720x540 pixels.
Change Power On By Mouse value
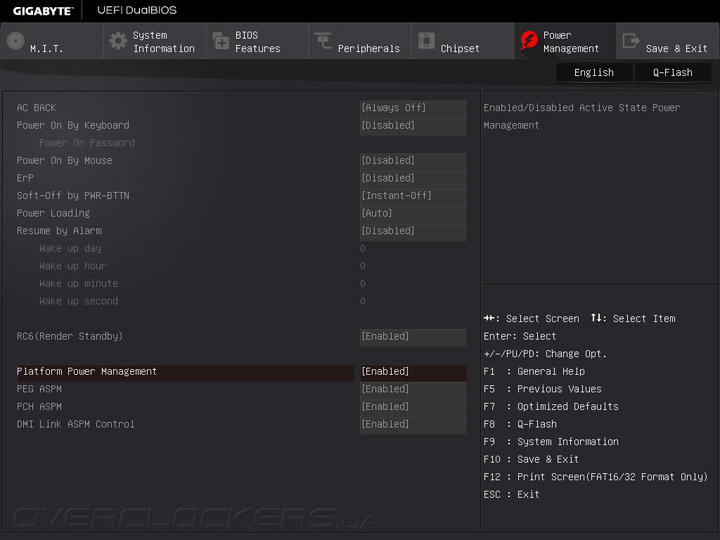click(x=413, y=161)
